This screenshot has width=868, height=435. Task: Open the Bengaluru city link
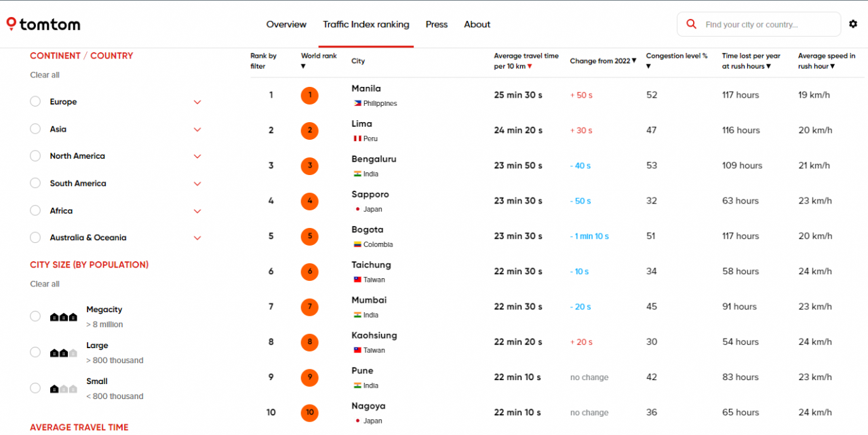(x=374, y=159)
